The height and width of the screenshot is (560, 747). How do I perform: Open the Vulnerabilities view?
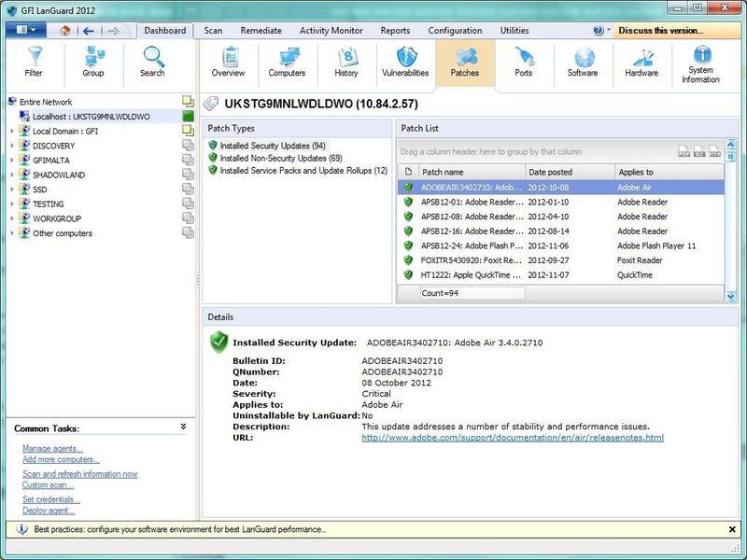click(405, 62)
